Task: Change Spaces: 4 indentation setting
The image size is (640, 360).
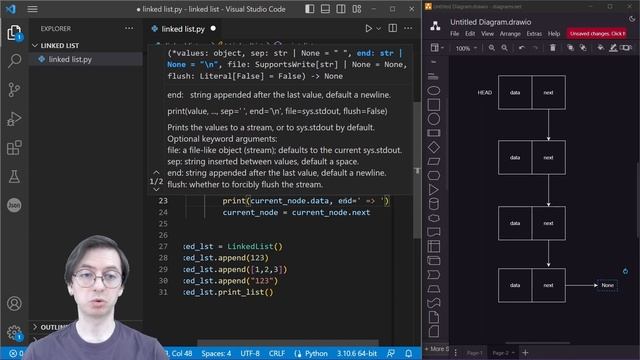Action: tap(216, 353)
